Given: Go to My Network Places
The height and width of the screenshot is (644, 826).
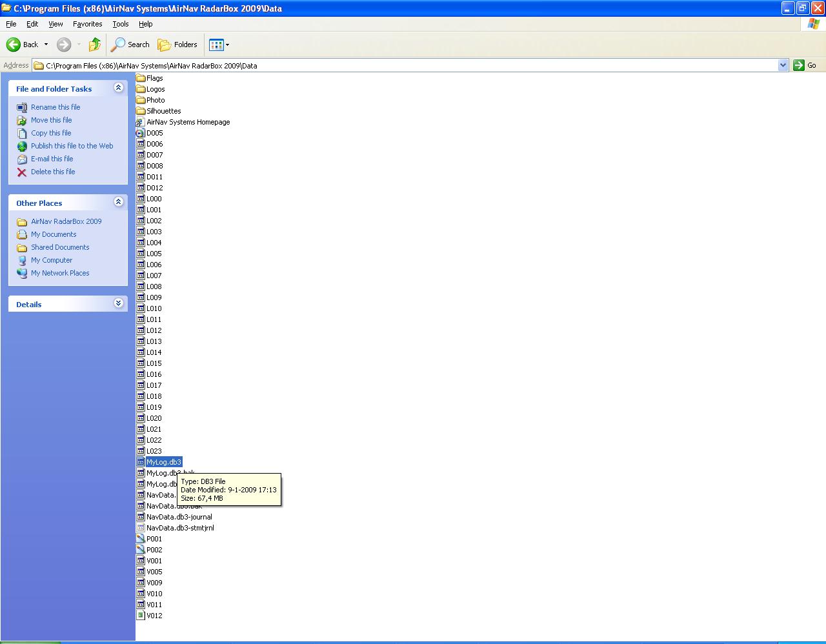Looking at the screenshot, I should tap(60, 273).
